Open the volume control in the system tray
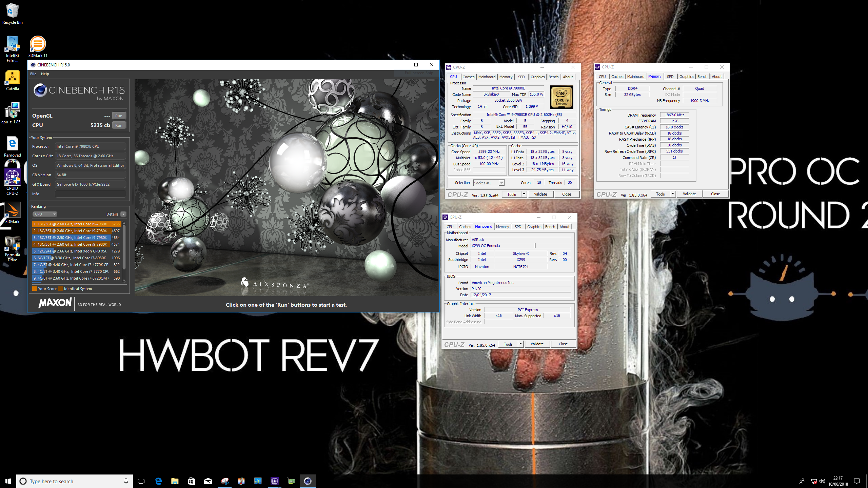 pyautogui.click(x=822, y=481)
